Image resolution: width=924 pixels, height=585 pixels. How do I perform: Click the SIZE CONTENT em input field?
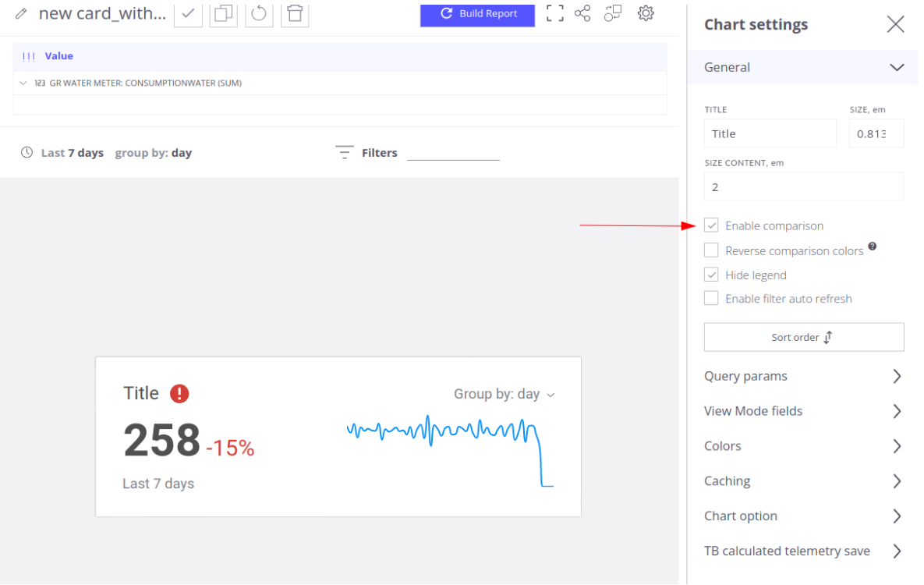pyautogui.click(x=803, y=187)
